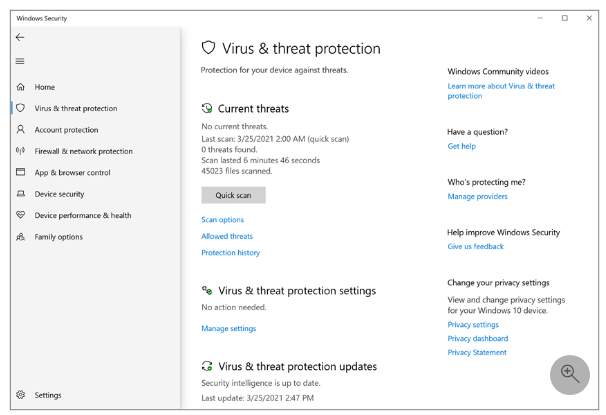
Task: Select the Virus & threat protection shield icon
Action: 20,108
